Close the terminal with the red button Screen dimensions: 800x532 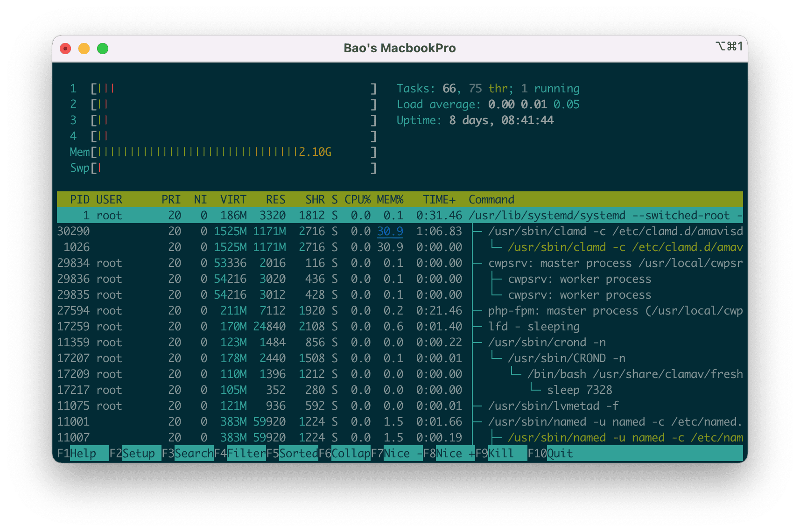click(65, 49)
